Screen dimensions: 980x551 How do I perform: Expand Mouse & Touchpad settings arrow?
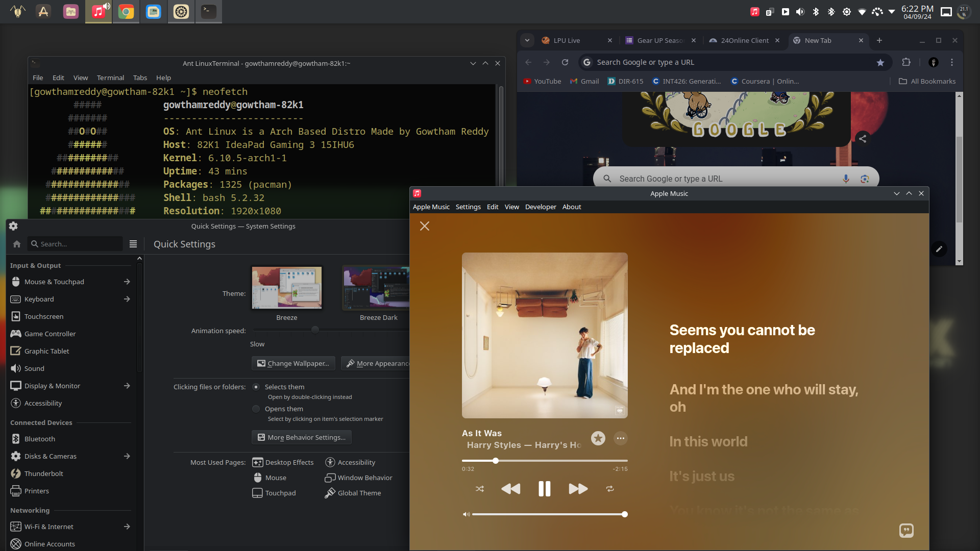(127, 282)
